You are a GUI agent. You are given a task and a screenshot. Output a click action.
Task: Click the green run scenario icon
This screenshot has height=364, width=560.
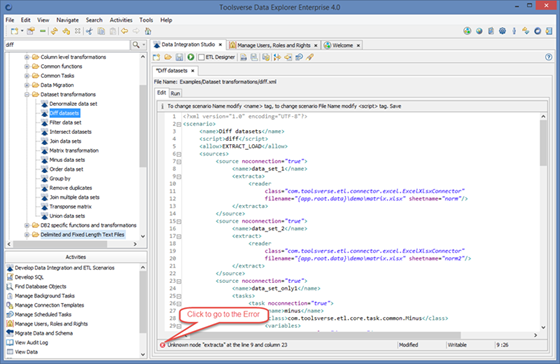(191, 57)
